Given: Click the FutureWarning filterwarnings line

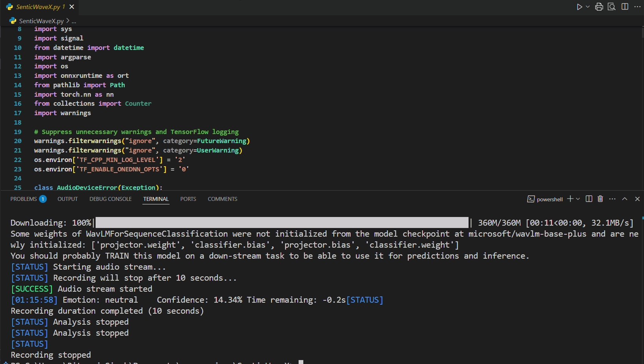Looking at the screenshot, I should pos(142,141).
